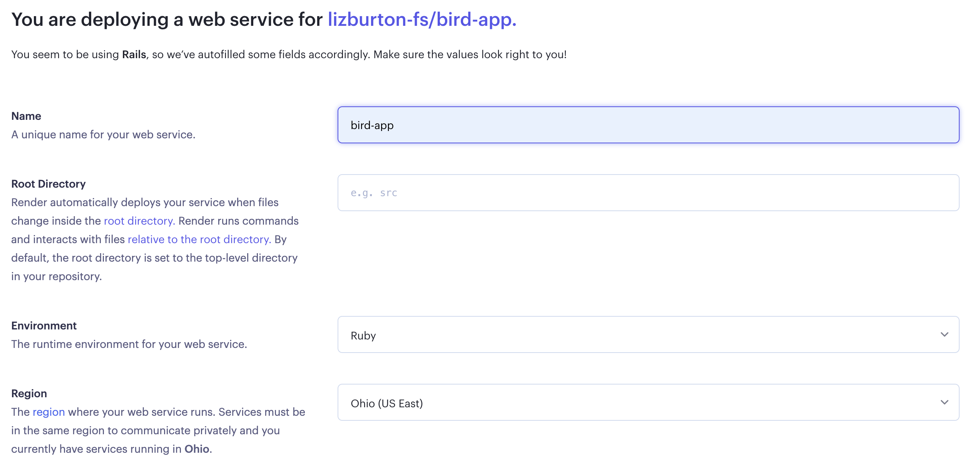This screenshot has width=980, height=467.
Task: Click the e.g. src placeholder field
Action: [x=373, y=193]
